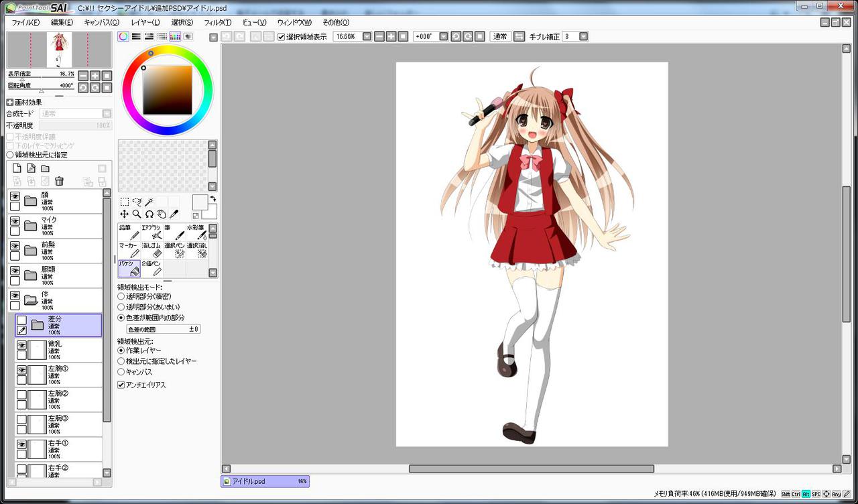Create a new linework layer
858x504 pixels.
[x=31, y=168]
